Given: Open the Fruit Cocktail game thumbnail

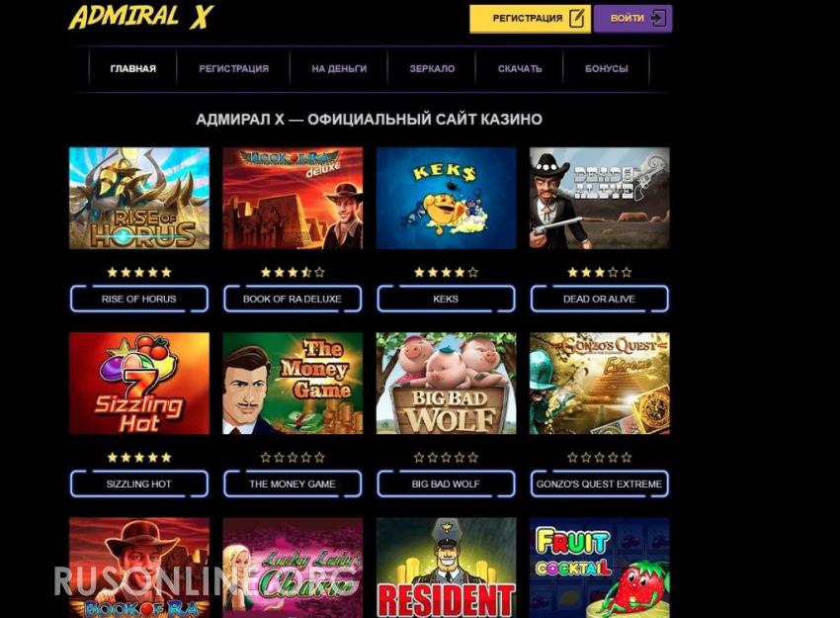Looking at the screenshot, I should click(600, 568).
